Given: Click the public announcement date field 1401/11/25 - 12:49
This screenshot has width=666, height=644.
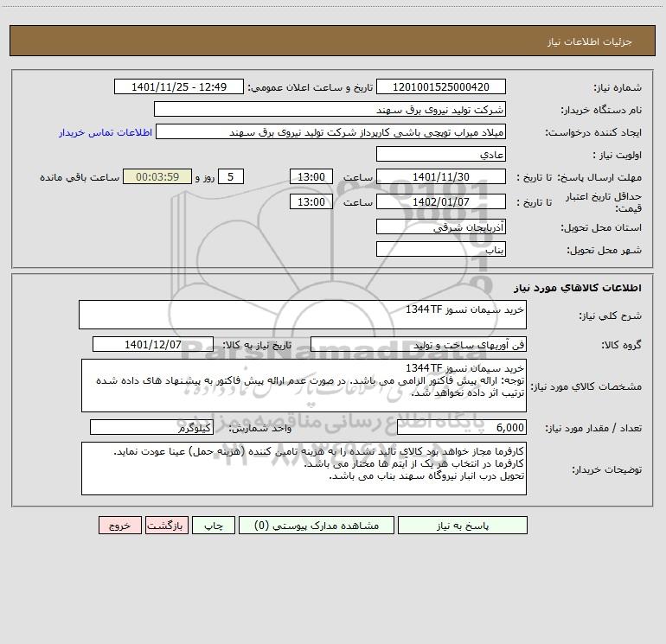Looking at the screenshot, I should point(179,86).
